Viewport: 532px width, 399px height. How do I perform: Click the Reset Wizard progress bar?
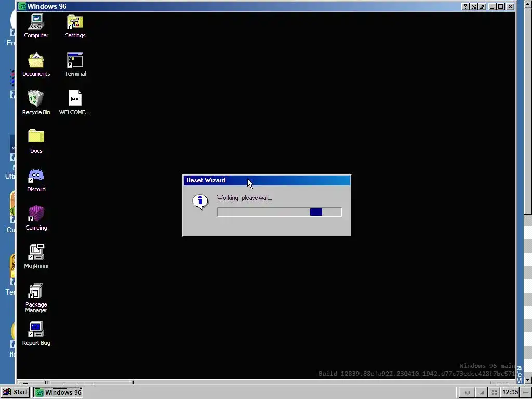279,212
